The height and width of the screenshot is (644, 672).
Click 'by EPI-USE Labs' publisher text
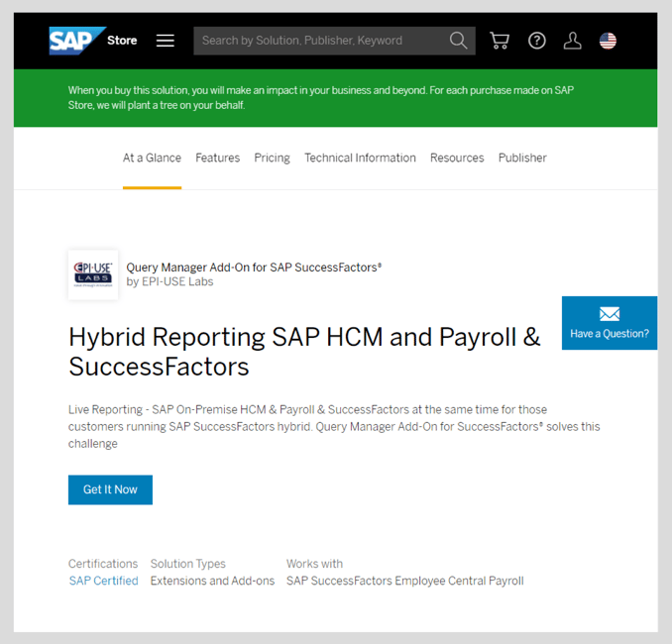[x=169, y=281]
